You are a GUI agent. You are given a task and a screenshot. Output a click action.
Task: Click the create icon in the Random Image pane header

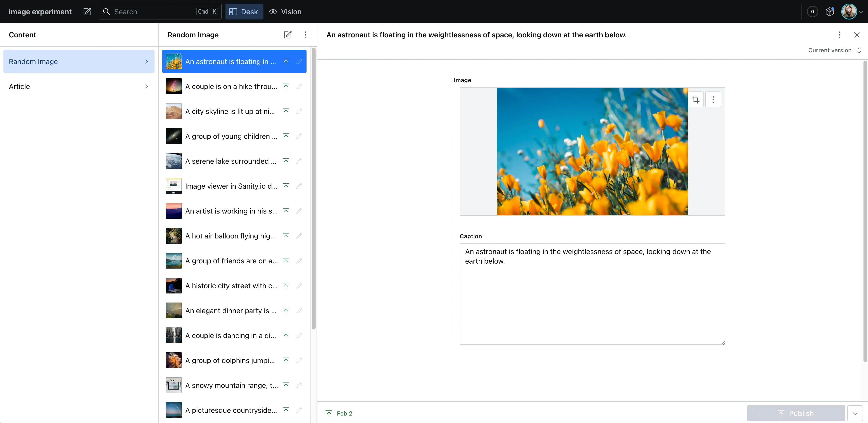pos(288,35)
